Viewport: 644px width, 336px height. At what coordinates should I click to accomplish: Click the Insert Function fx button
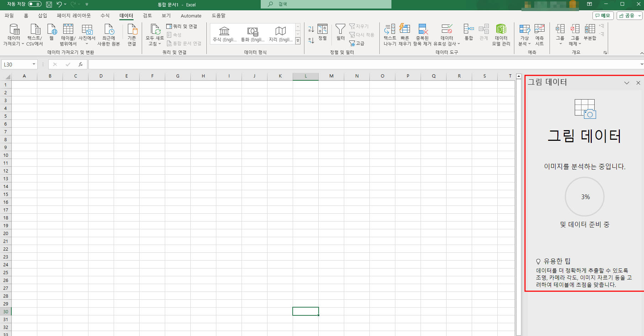pos(81,64)
